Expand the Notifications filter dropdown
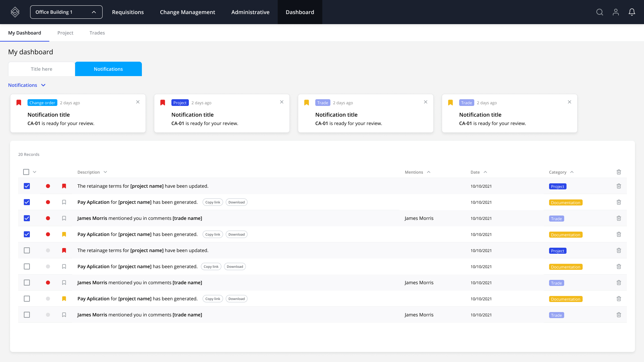Image resolution: width=644 pixels, height=362 pixels. pos(43,85)
